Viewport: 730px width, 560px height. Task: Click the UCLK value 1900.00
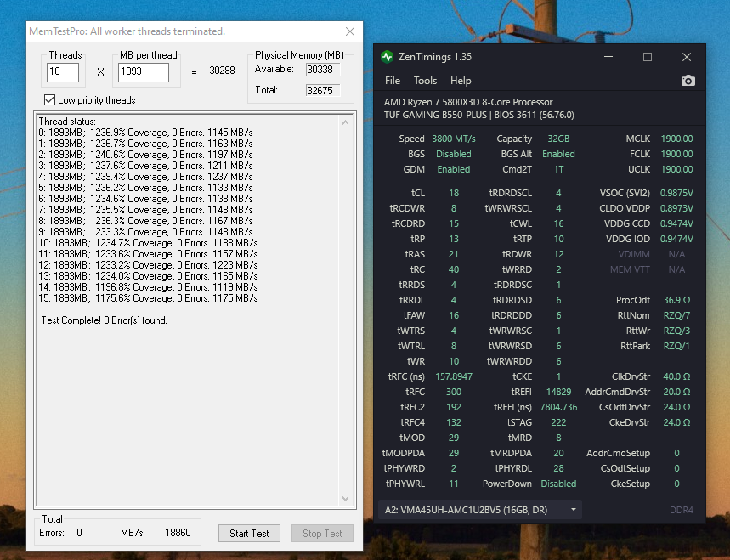pos(677,169)
